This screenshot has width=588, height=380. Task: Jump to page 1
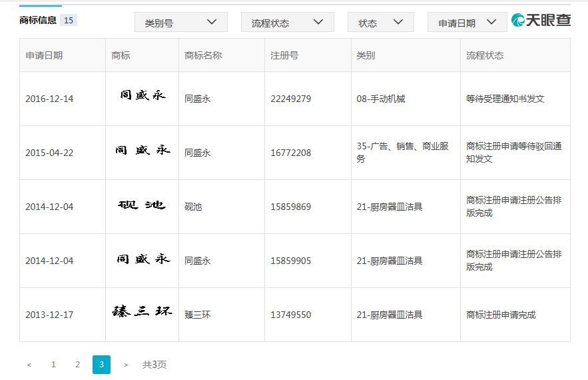[x=53, y=365]
